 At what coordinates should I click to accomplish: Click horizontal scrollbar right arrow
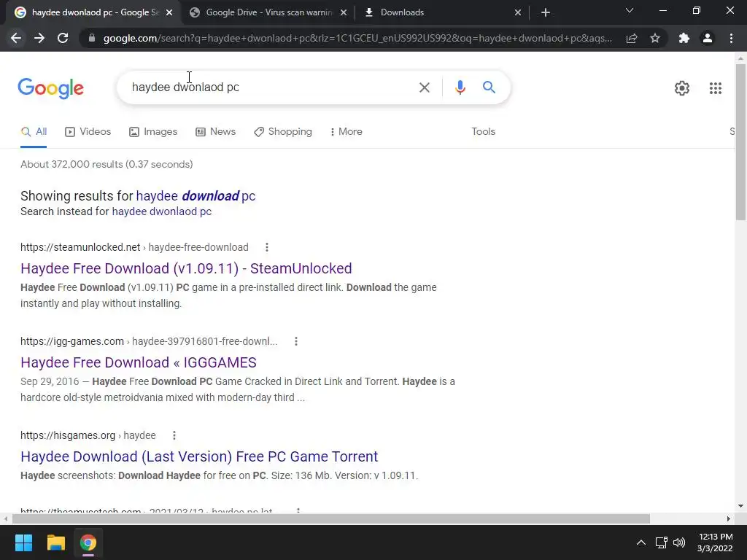pyautogui.click(x=729, y=518)
